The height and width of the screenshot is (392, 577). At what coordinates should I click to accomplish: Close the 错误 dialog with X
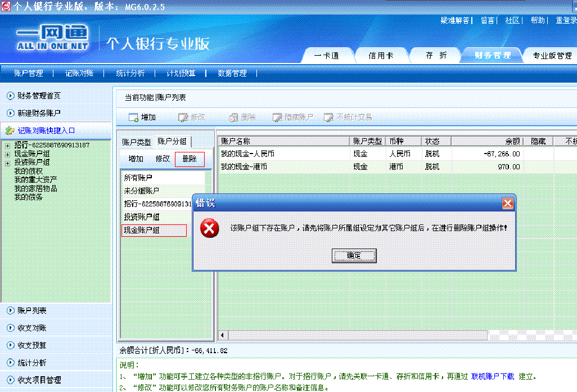click(x=507, y=204)
